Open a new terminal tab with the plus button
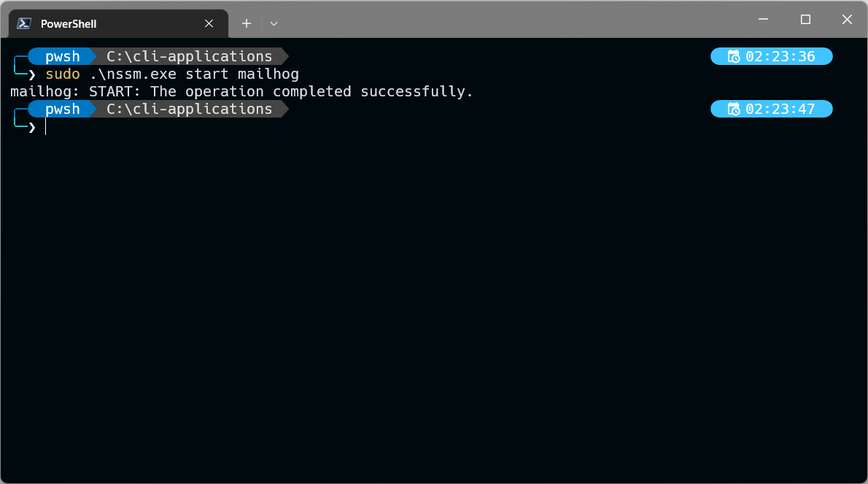 click(246, 23)
